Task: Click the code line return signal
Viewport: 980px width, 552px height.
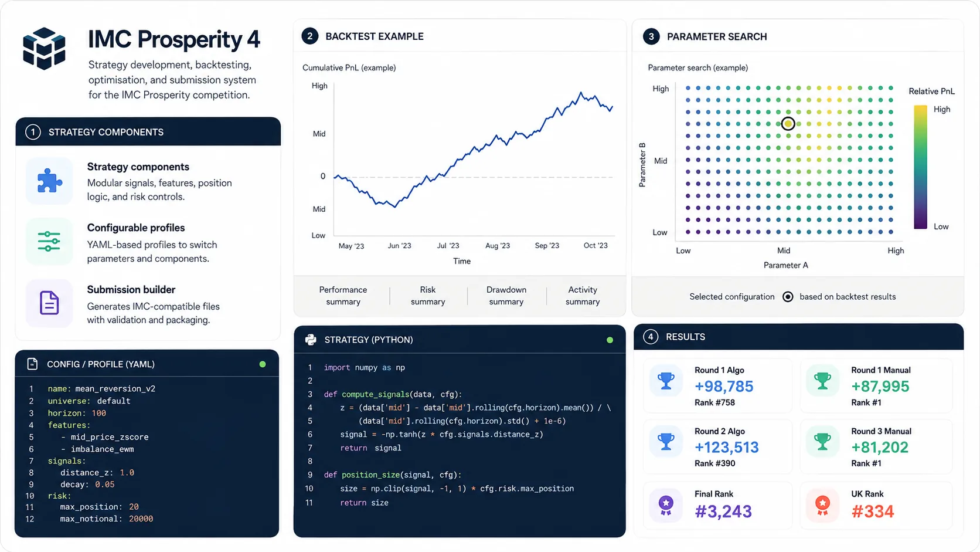Action: pos(371,448)
